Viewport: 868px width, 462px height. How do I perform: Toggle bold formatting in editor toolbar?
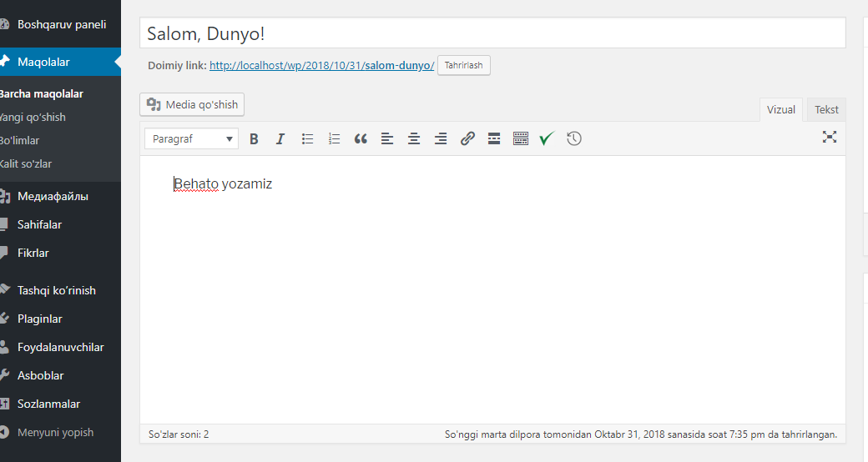[x=254, y=139]
